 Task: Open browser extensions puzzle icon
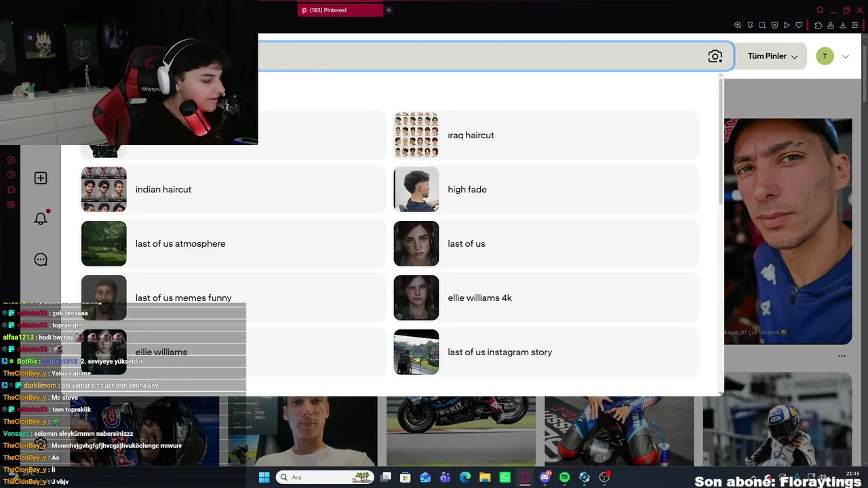point(818,25)
